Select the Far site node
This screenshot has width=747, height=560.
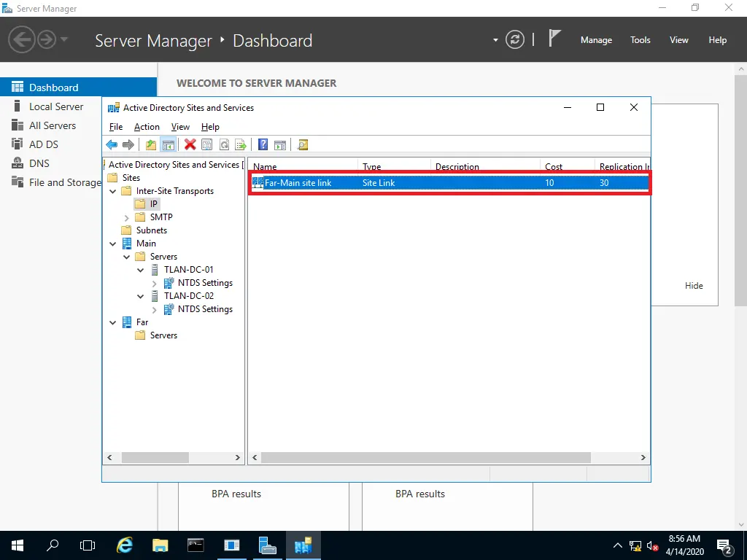pyautogui.click(x=142, y=322)
